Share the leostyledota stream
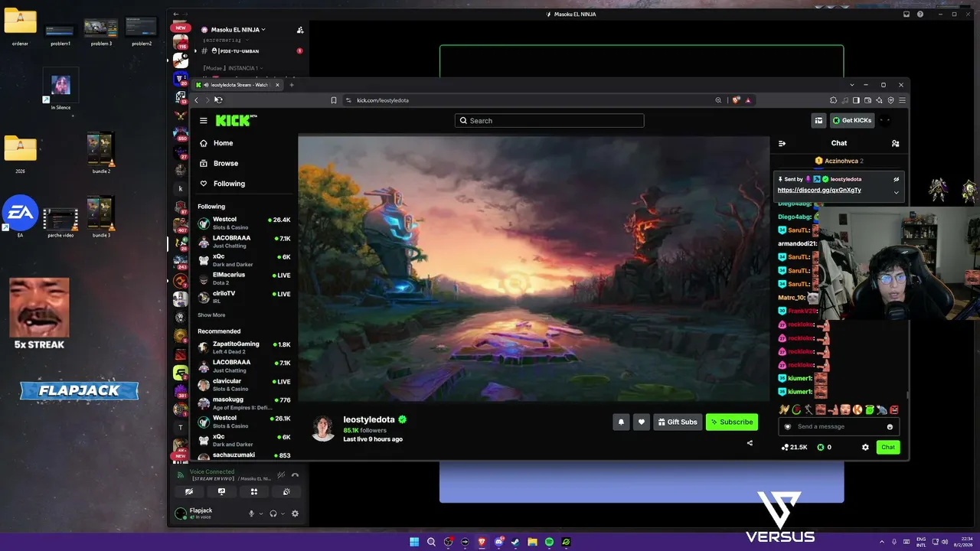The width and height of the screenshot is (980, 551). tap(750, 442)
